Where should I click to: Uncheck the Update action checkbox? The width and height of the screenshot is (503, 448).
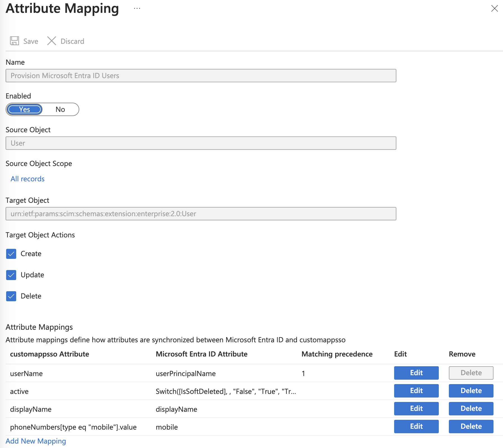(11, 275)
